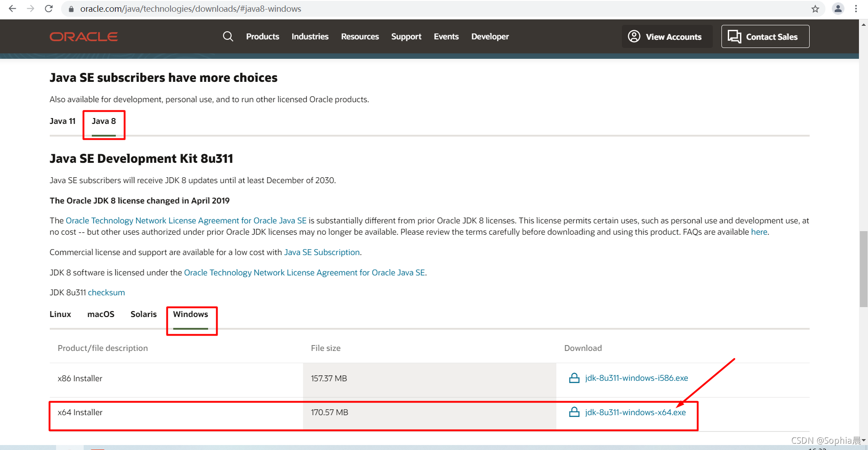The image size is (868, 450).
Task: Open the Java SE Subscription link
Action: [322, 252]
